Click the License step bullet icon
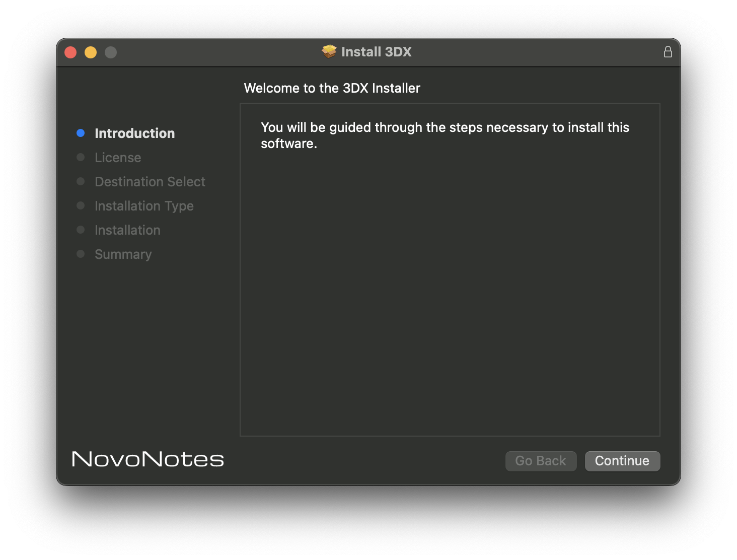 point(81,157)
